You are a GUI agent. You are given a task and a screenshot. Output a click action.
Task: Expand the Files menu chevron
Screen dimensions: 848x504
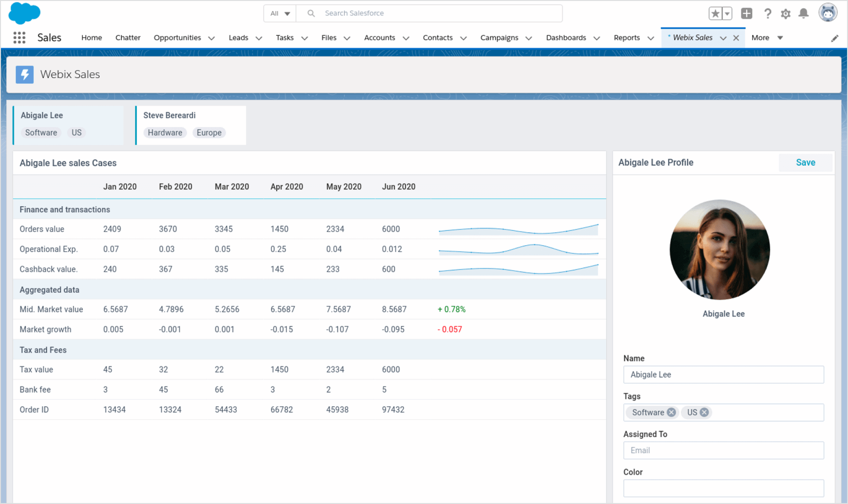click(x=347, y=38)
